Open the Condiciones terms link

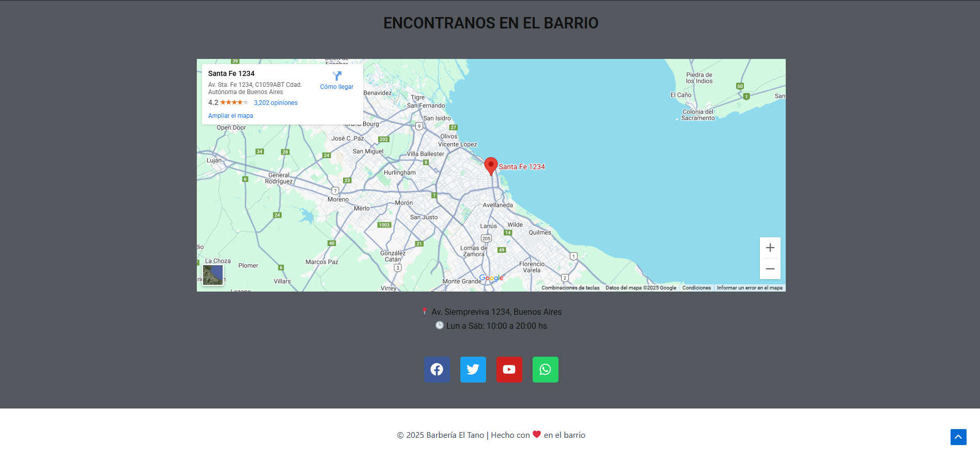click(x=696, y=288)
